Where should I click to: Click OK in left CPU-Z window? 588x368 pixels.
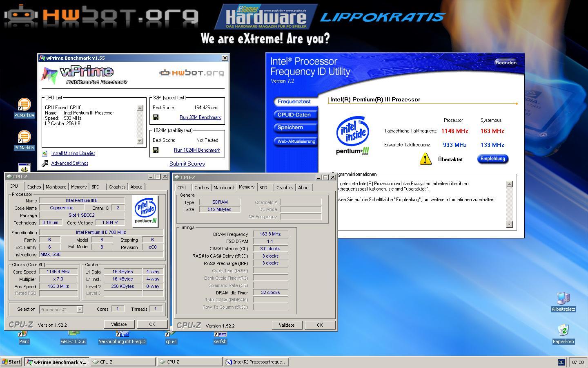pos(152,324)
